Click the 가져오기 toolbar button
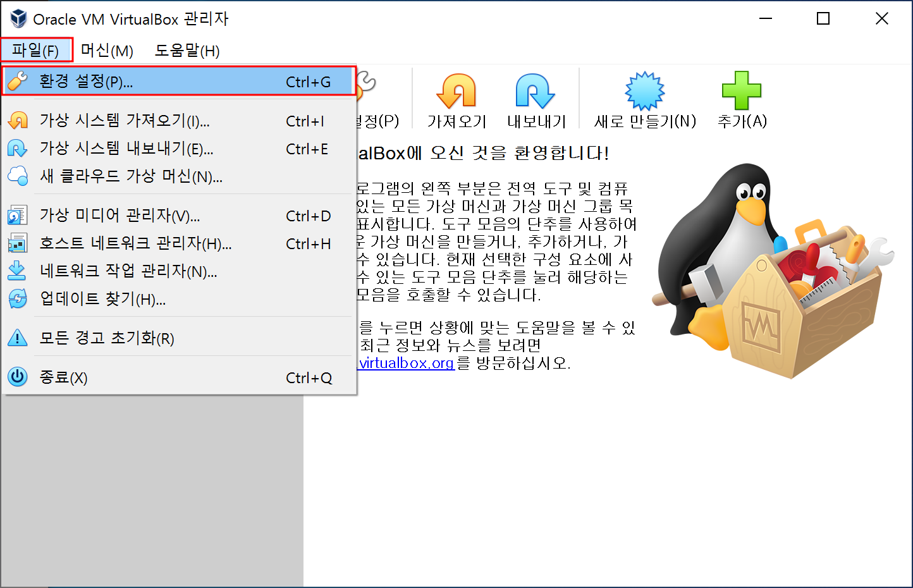The image size is (913, 588). tap(456, 99)
